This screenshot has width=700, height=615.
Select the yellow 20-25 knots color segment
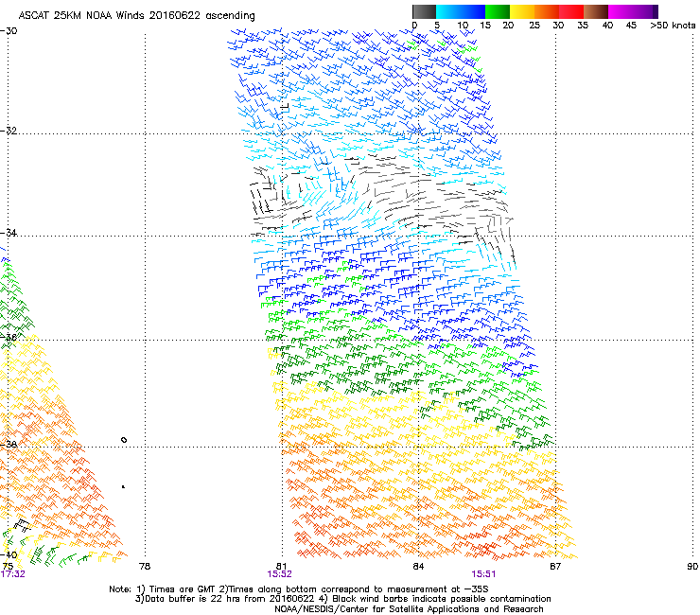tap(522, 11)
